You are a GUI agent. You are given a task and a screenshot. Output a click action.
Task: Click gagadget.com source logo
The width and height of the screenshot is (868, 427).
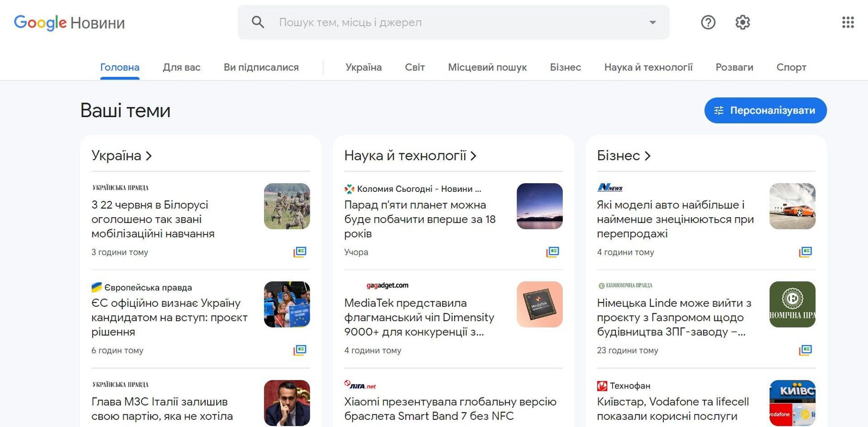pyautogui.click(x=387, y=285)
